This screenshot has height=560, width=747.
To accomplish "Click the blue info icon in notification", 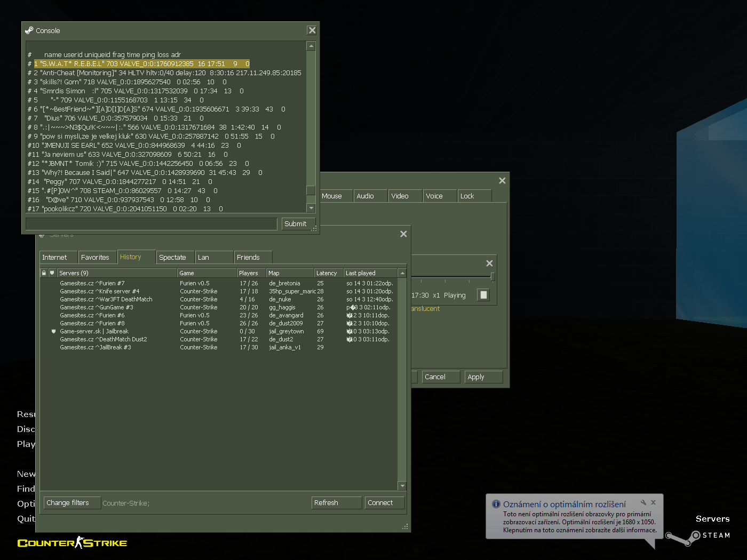I will (496, 504).
